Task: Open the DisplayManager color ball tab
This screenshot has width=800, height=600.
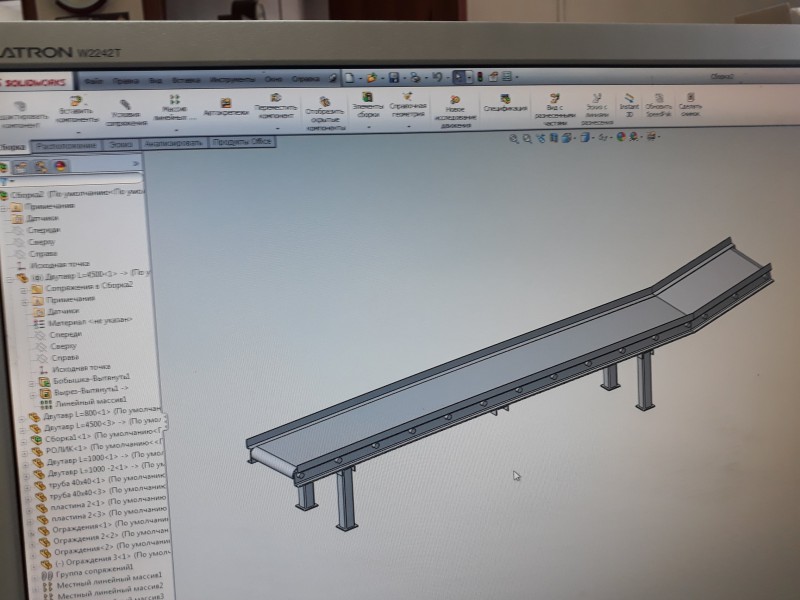Action: [61, 166]
